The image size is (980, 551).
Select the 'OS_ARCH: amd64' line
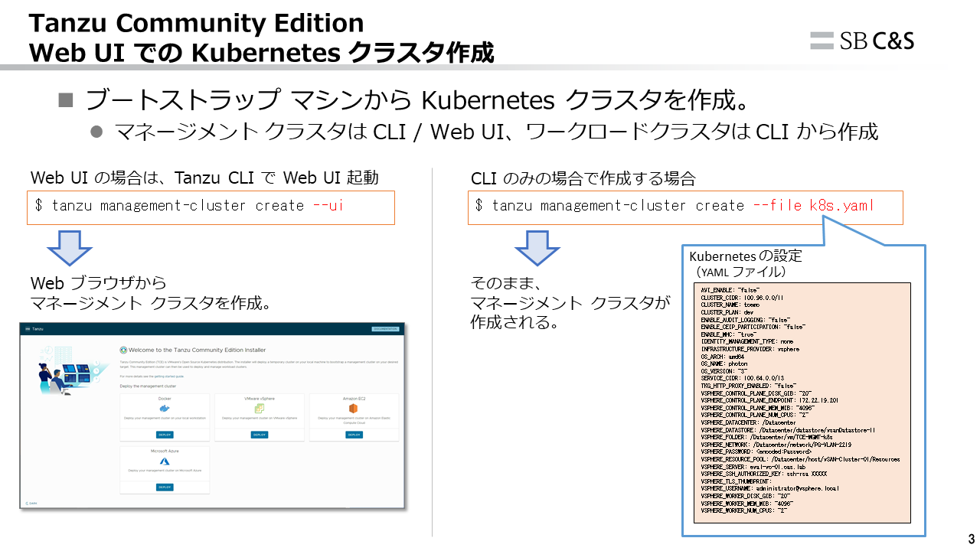point(723,356)
